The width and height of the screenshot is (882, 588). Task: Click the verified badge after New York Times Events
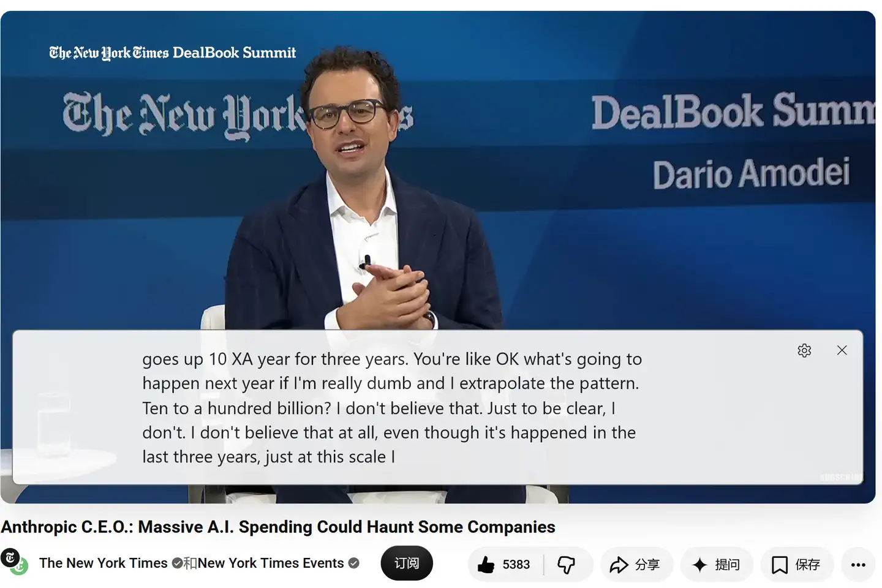point(353,563)
